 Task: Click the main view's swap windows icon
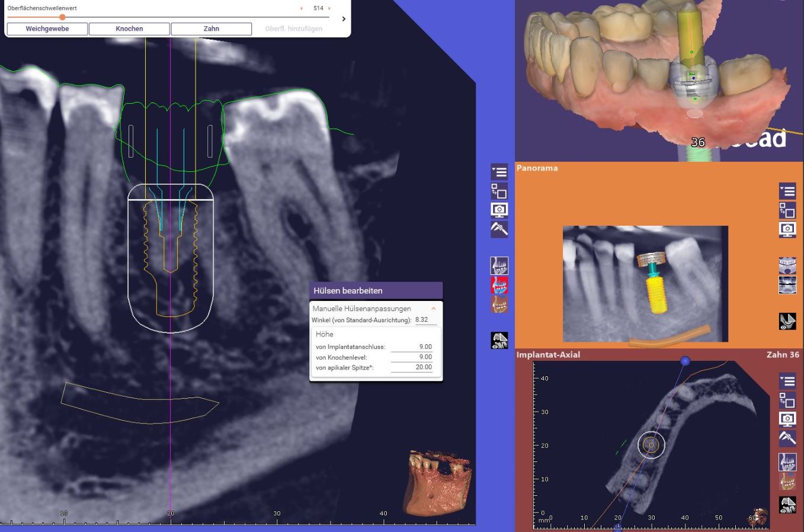click(499, 191)
